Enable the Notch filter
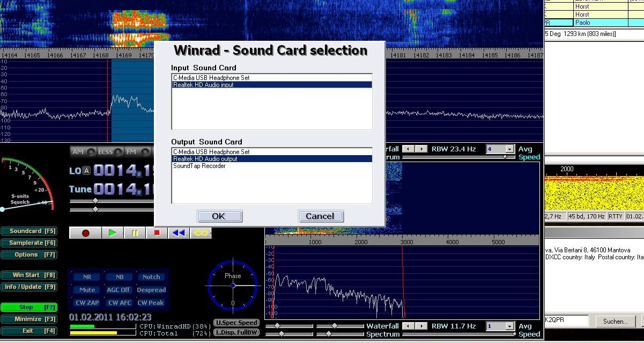The image size is (644, 343). 151,277
